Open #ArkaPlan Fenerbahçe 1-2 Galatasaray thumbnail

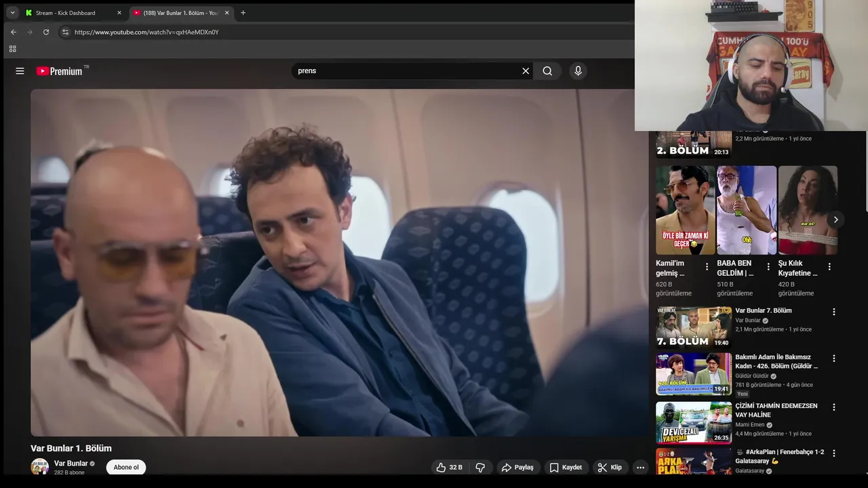pos(694,462)
